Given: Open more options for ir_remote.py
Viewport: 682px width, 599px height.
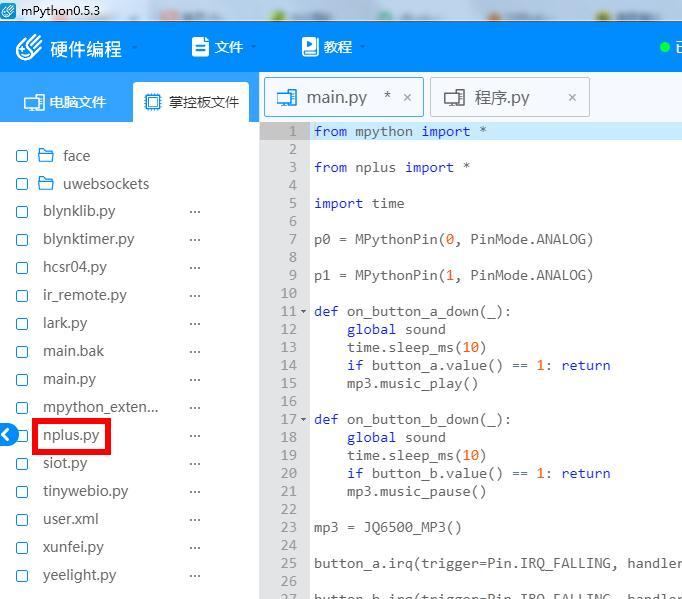Looking at the screenshot, I should pyautogui.click(x=195, y=296).
